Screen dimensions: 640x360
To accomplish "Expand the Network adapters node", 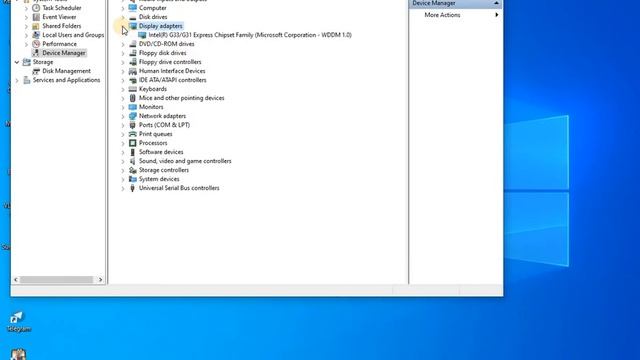I will pos(123,116).
